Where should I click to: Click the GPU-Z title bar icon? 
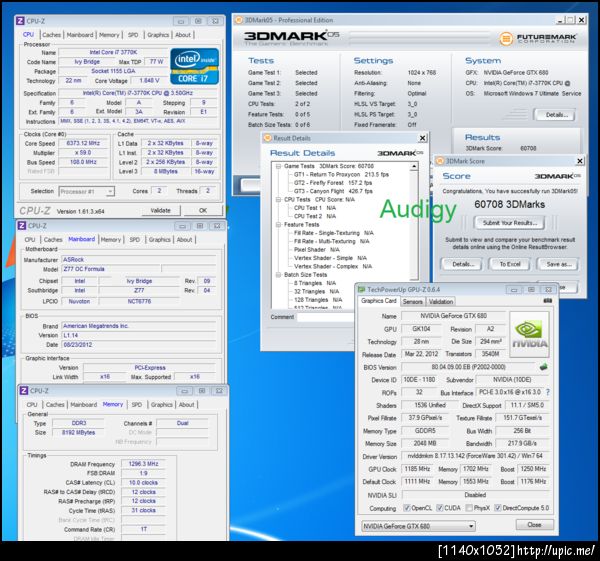pyautogui.click(x=361, y=289)
